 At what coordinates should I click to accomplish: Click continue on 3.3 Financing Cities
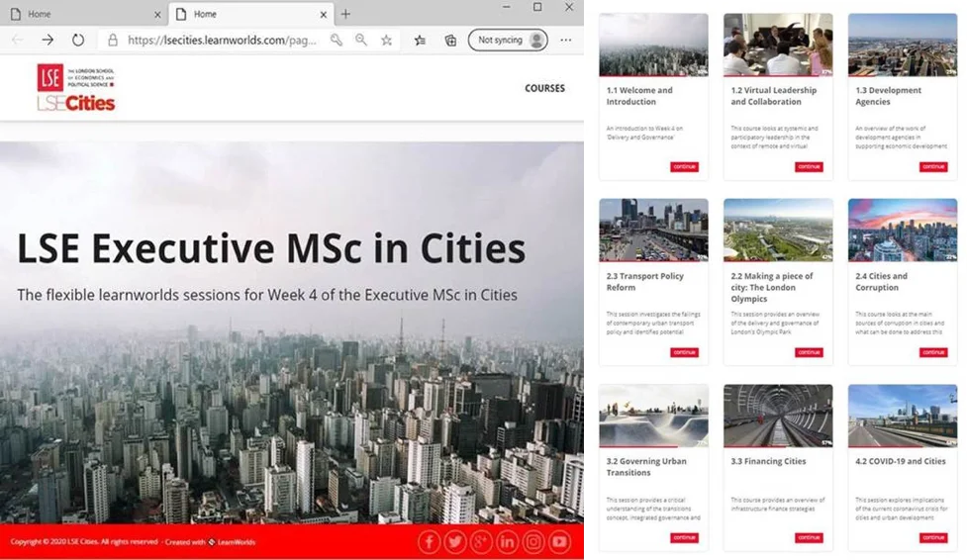[809, 538]
